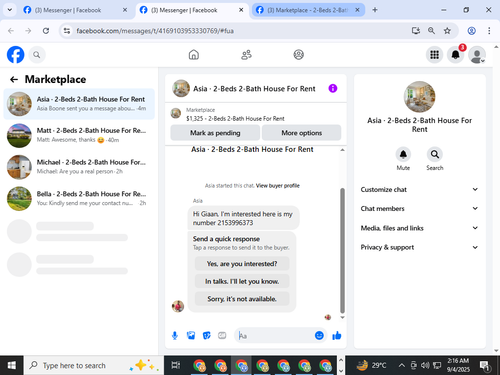Send a voice clip via microphone icon
The height and width of the screenshot is (375, 500).
click(175, 336)
